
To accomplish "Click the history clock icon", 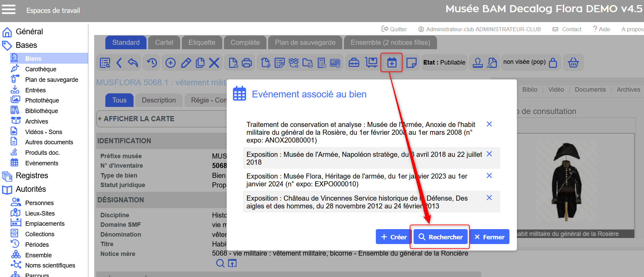I will [152, 63].
